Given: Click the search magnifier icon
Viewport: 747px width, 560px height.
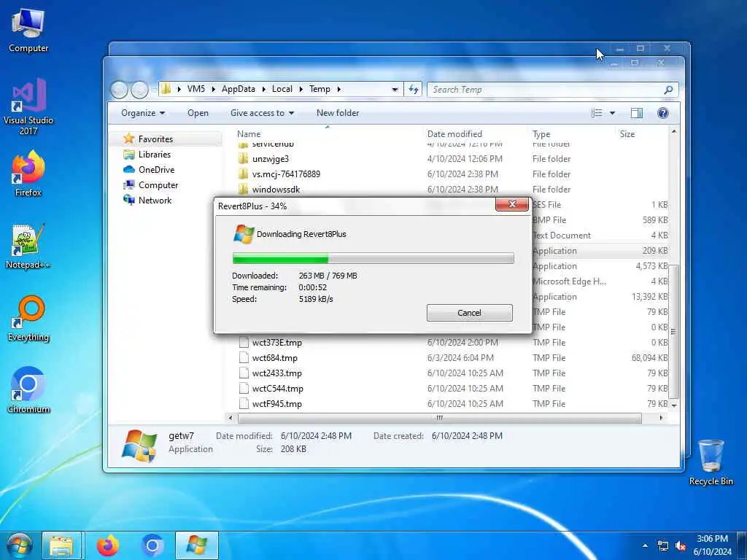Looking at the screenshot, I should click(x=668, y=90).
